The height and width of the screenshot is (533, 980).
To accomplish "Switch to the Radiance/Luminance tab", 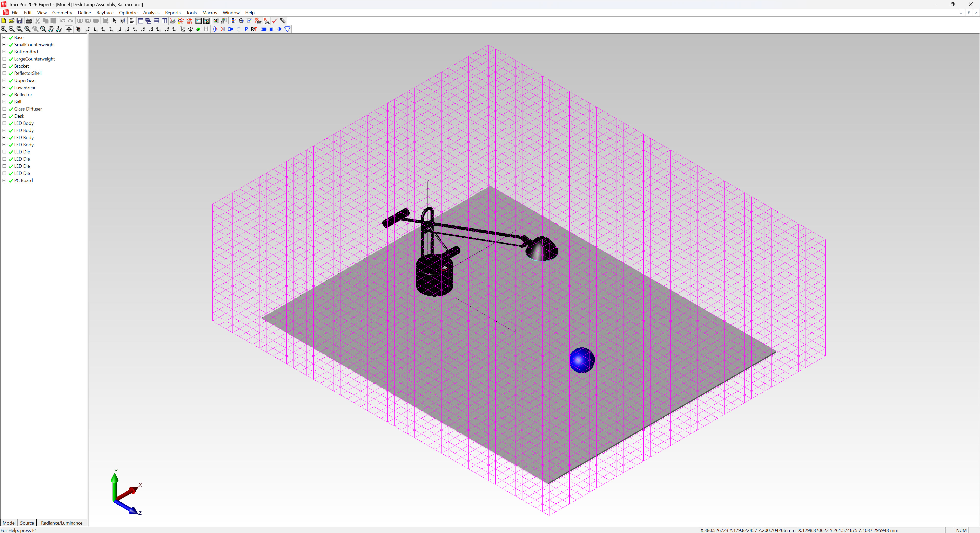I will pyautogui.click(x=62, y=523).
